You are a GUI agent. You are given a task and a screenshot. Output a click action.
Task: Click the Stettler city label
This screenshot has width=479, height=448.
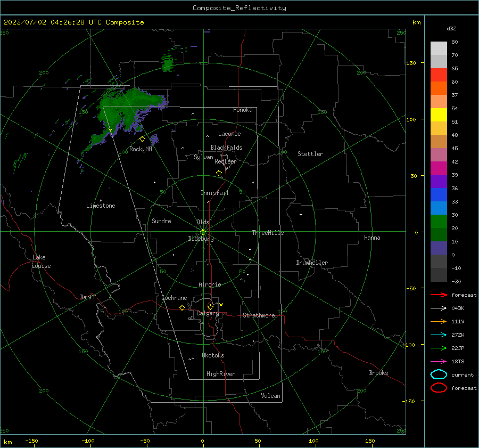310,154
